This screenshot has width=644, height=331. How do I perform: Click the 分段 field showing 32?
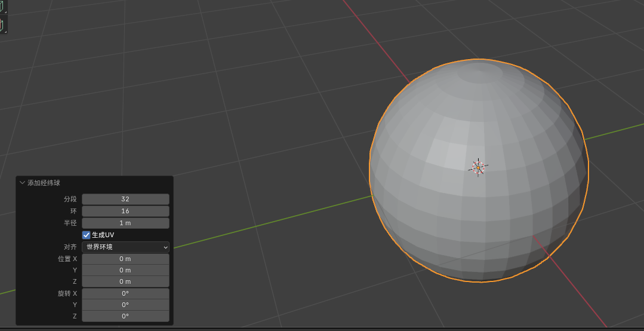coord(125,199)
